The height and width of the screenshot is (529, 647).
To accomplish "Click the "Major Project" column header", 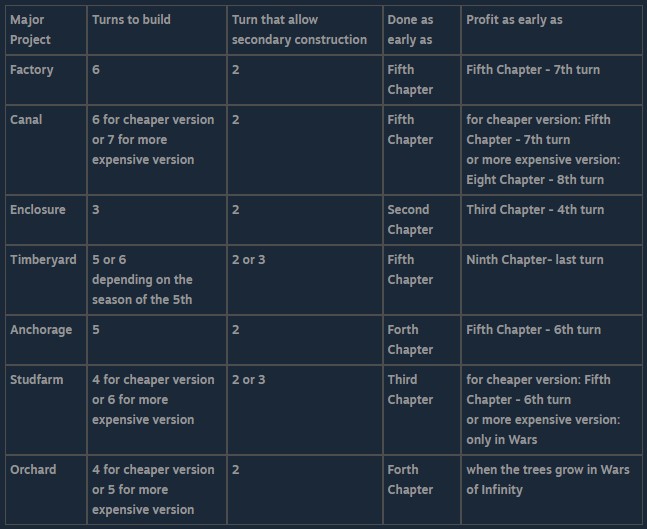I will [x=31, y=30].
